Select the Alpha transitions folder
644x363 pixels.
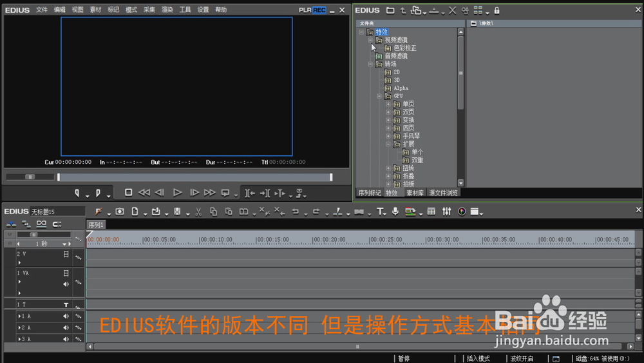401,88
